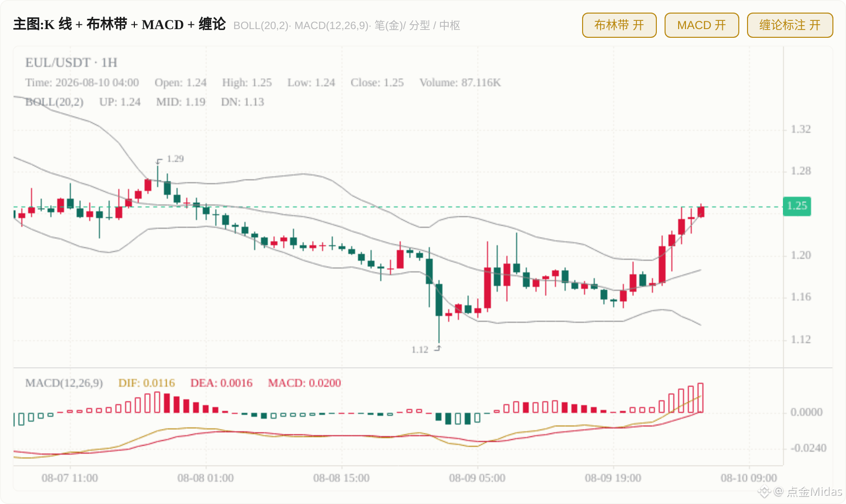The width and height of the screenshot is (846, 504).
Task: Click the Open: 1.24 value
Action: [x=180, y=82]
